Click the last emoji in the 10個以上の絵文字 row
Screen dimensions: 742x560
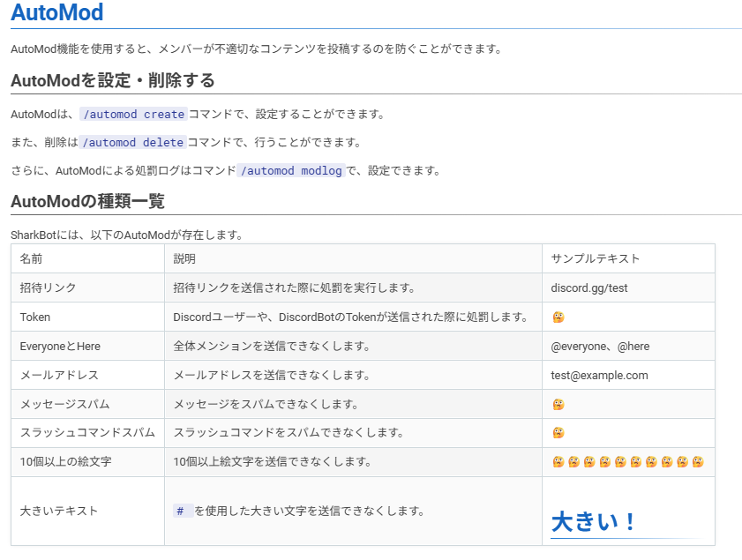point(698,461)
